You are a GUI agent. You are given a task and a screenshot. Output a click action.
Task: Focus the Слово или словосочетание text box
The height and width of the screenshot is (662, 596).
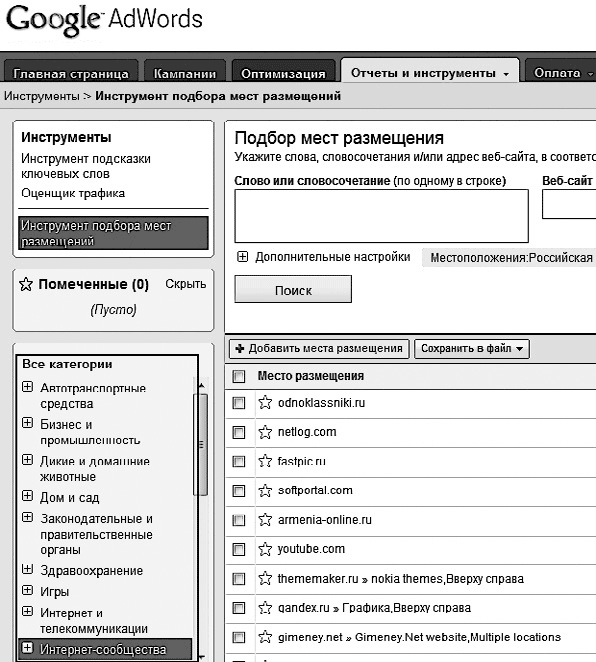[382, 216]
